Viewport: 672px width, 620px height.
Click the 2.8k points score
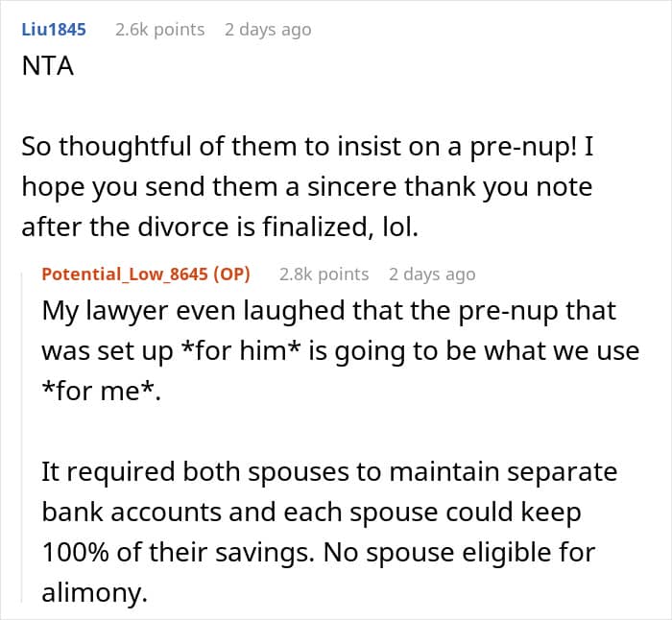[324, 274]
